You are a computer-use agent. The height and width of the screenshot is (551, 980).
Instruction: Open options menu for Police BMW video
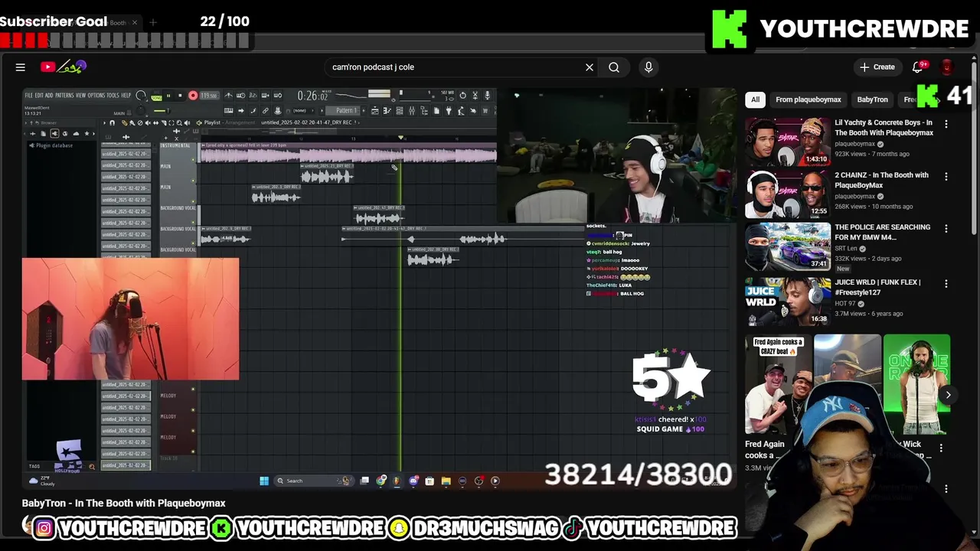(946, 229)
